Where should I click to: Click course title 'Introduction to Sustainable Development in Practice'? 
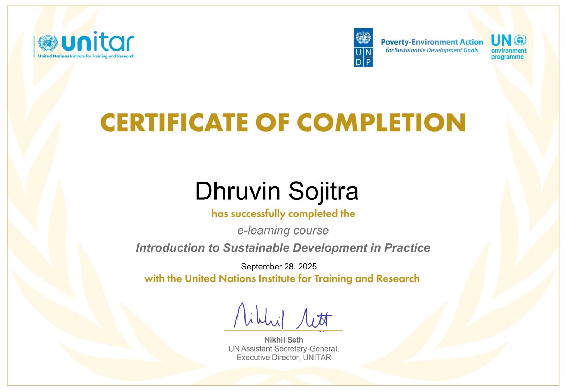[x=283, y=248]
